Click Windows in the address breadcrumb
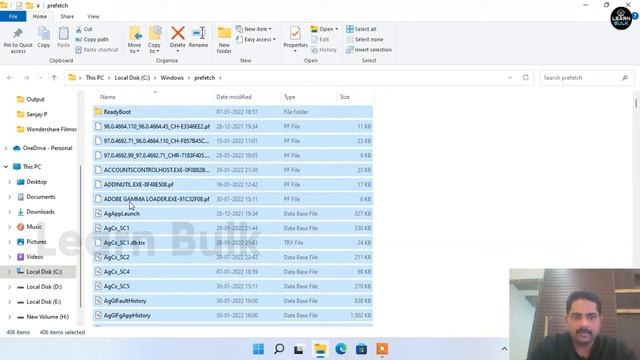The height and width of the screenshot is (360, 640). click(172, 78)
